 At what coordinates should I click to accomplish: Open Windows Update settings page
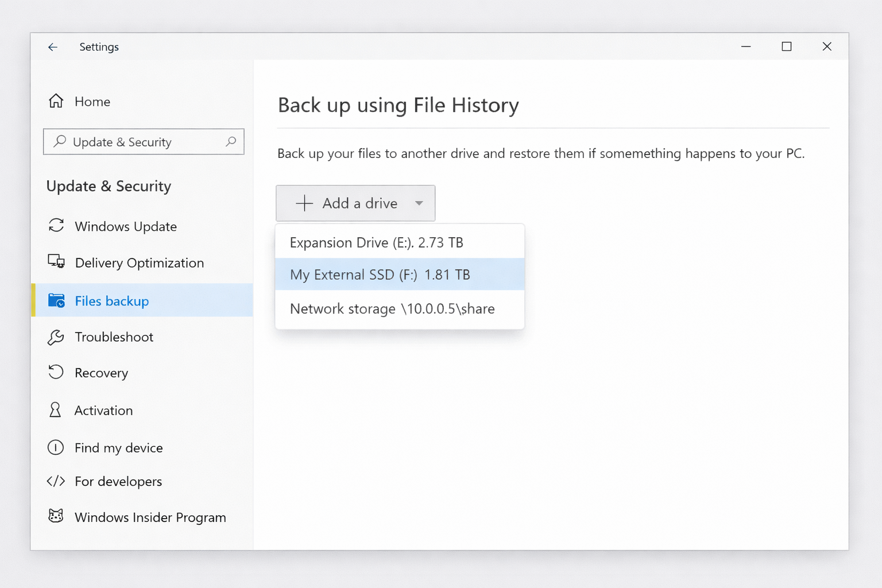point(126,226)
